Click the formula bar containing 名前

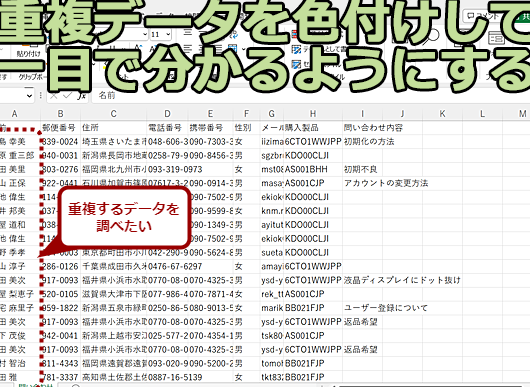point(311,96)
